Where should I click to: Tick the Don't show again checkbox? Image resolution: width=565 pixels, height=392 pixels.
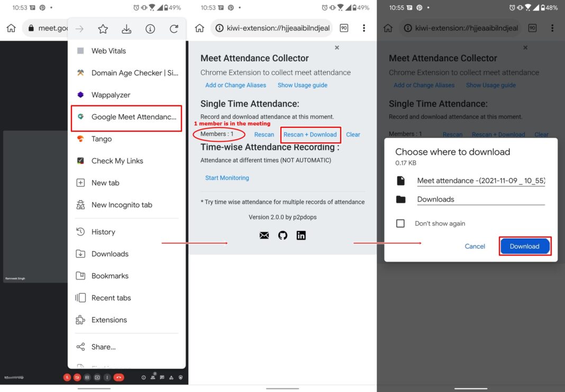coord(400,223)
